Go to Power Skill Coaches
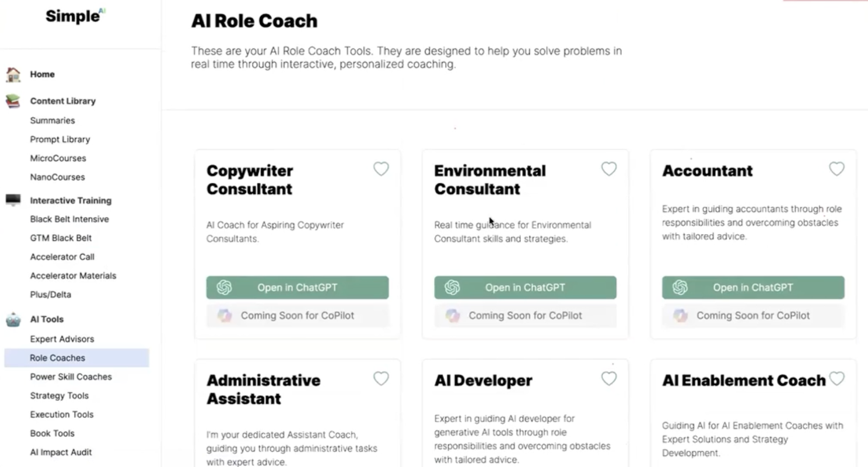This screenshot has height=467, width=868. (71, 377)
